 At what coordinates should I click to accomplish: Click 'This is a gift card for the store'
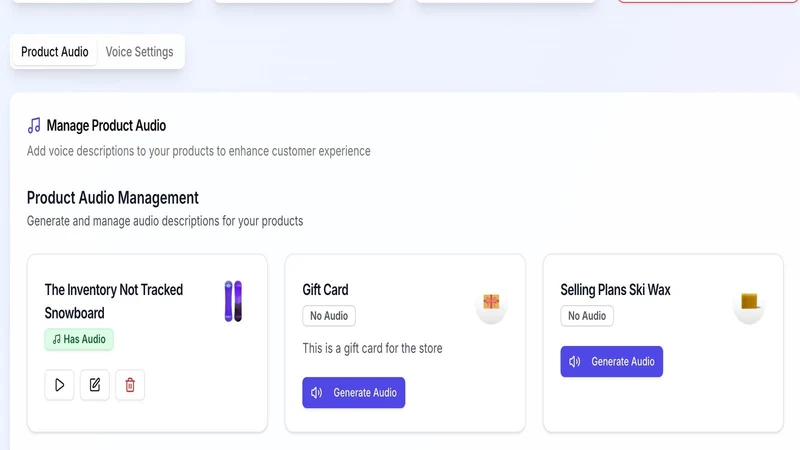[x=372, y=348]
